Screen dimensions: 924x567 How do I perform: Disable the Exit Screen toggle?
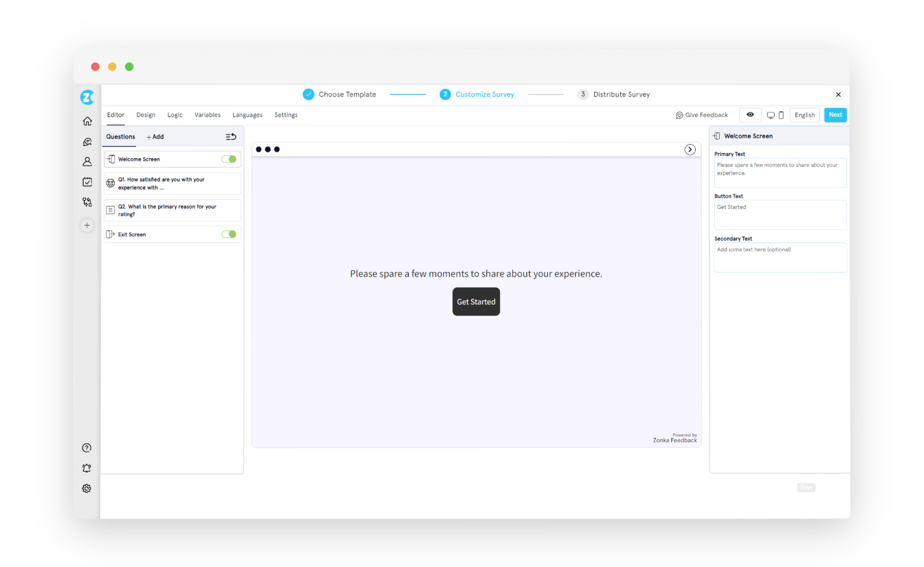228,234
